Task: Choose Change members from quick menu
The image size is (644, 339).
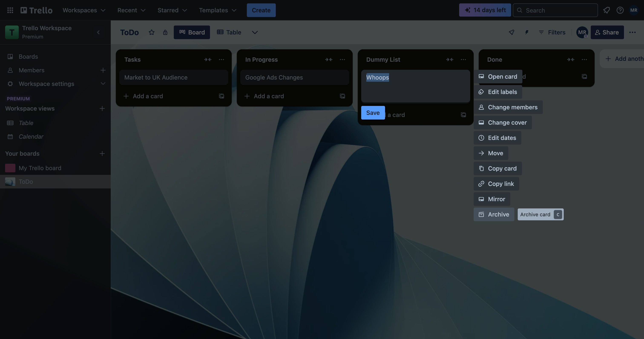Action: (508, 107)
